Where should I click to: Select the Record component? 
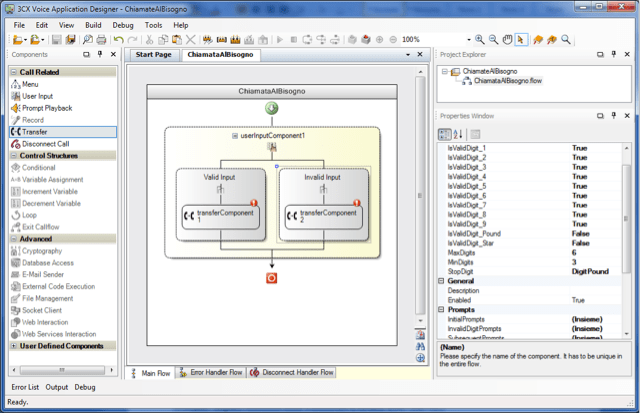point(27,120)
